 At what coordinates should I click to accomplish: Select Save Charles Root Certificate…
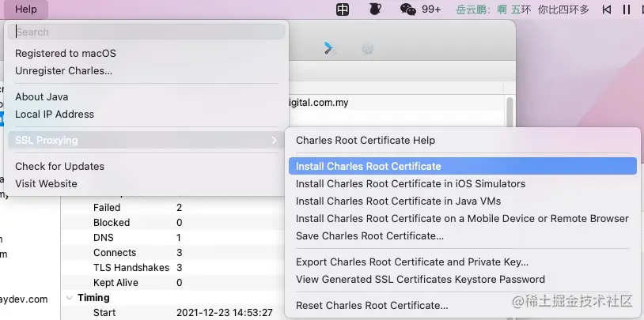(x=369, y=236)
